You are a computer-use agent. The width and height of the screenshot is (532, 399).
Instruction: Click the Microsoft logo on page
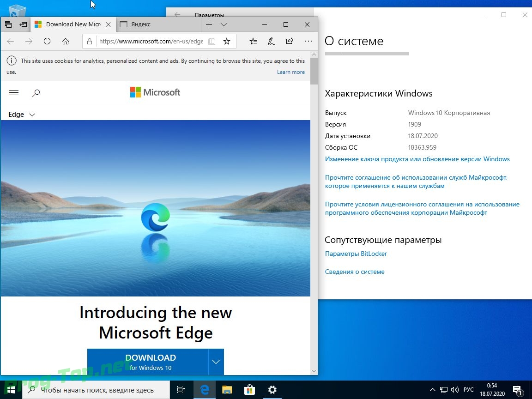(x=155, y=92)
